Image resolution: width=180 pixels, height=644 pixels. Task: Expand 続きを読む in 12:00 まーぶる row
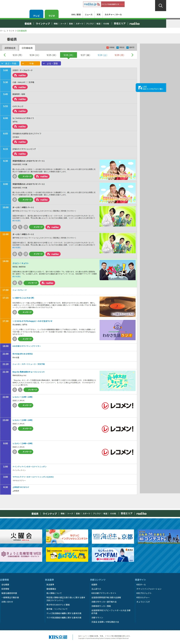pos(16,247)
